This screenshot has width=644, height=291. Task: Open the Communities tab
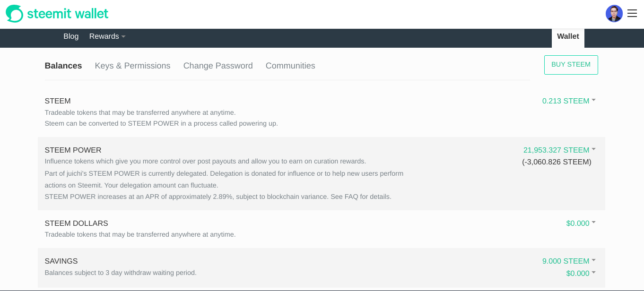pos(290,66)
